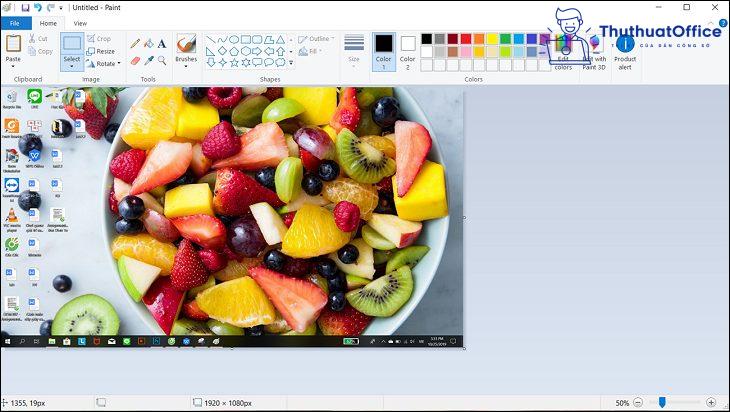
Task: Undo using the quick access arrow
Action: tap(39, 7)
